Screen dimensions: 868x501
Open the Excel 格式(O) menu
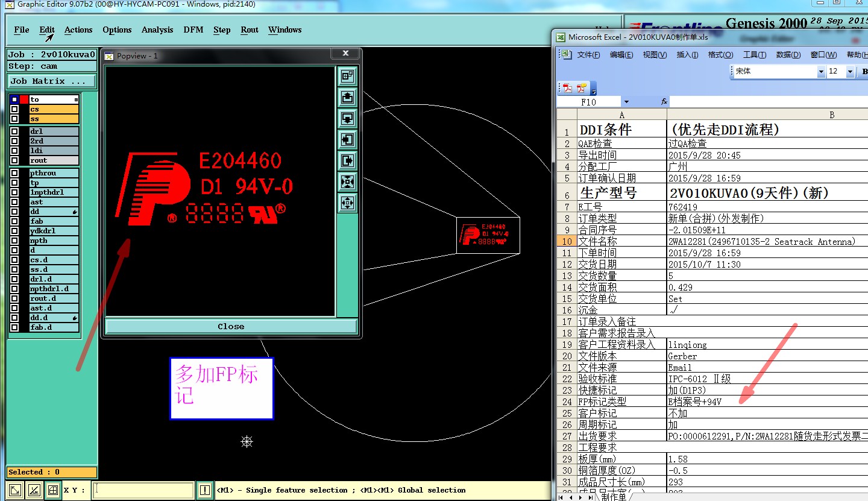(720, 55)
